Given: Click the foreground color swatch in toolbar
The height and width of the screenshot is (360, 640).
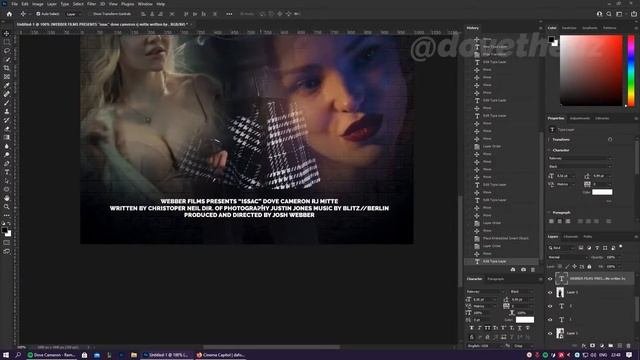Looking at the screenshot, I should [x=4, y=230].
